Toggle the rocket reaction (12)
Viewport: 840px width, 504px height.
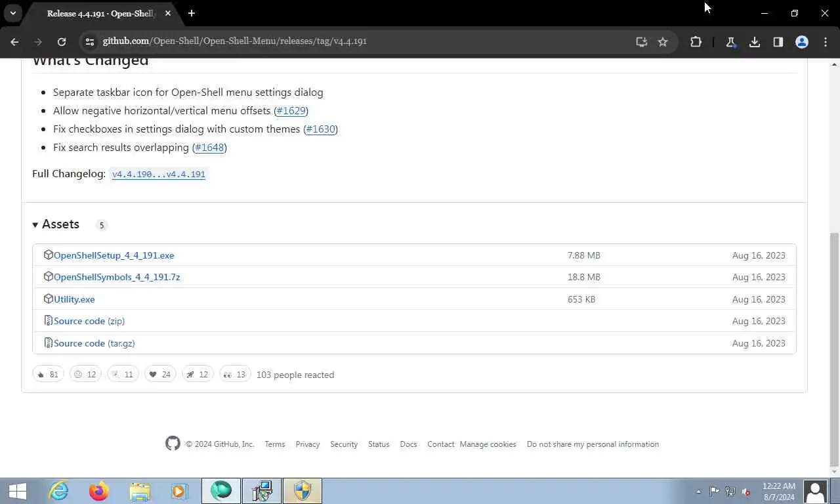pyautogui.click(x=198, y=375)
